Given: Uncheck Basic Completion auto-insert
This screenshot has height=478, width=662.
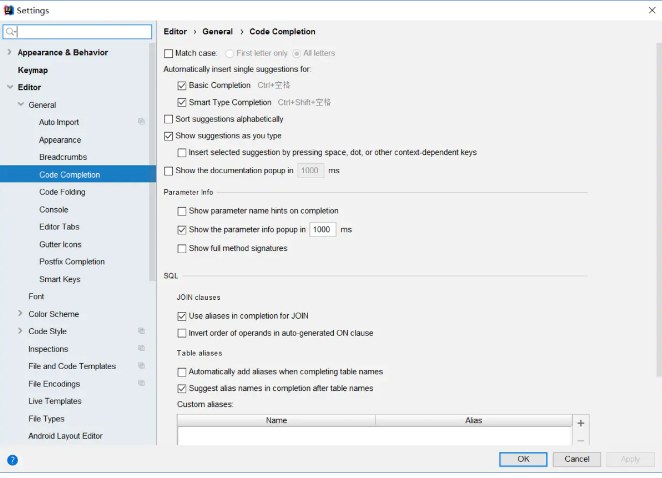Looking at the screenshot, I should coord(182,85).
